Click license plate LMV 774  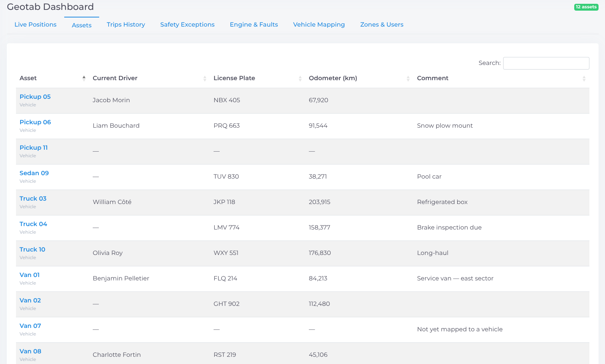[x=226, y=227]
